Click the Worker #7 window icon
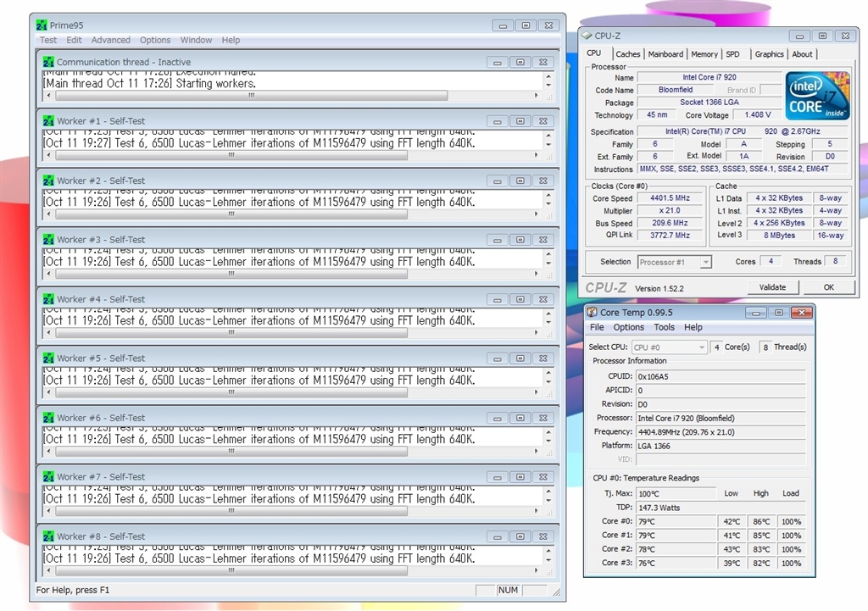The image size is (868, 611). coord(48,477)
